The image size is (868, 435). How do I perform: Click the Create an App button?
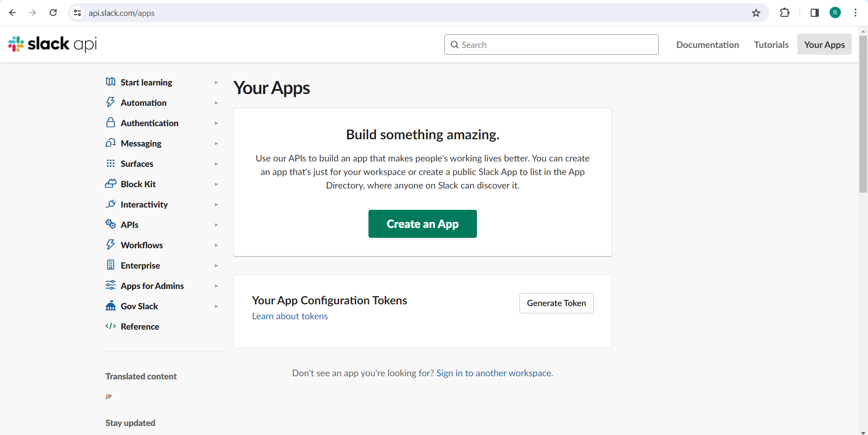pos(422,224)
